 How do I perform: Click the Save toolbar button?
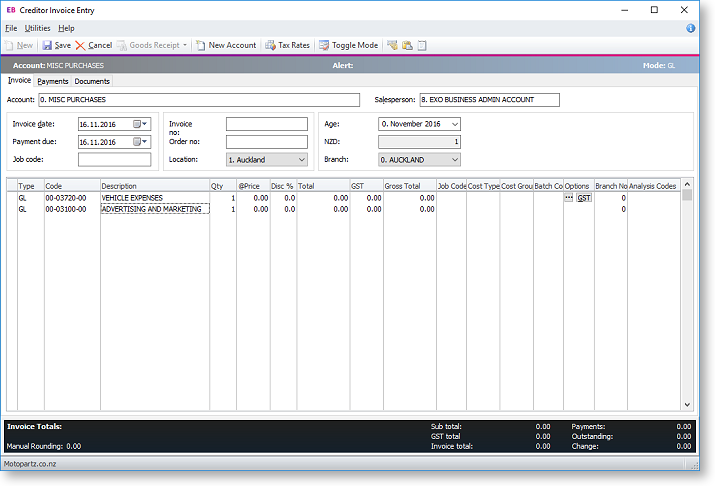click(57, 45)
